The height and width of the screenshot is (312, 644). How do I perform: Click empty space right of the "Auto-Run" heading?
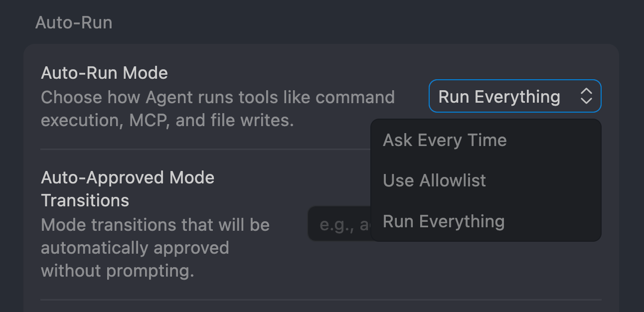pyautogui.click(x=349, y=22)
